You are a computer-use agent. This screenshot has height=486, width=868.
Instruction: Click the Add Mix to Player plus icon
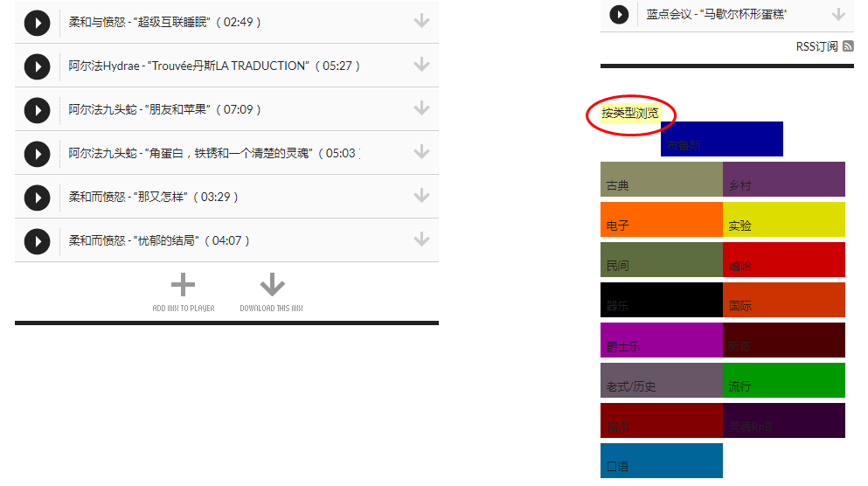(183, 285)
